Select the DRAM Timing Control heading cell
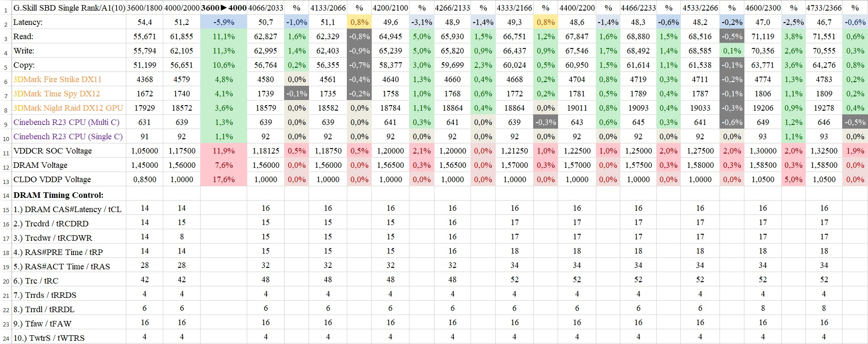 [59, 195]
